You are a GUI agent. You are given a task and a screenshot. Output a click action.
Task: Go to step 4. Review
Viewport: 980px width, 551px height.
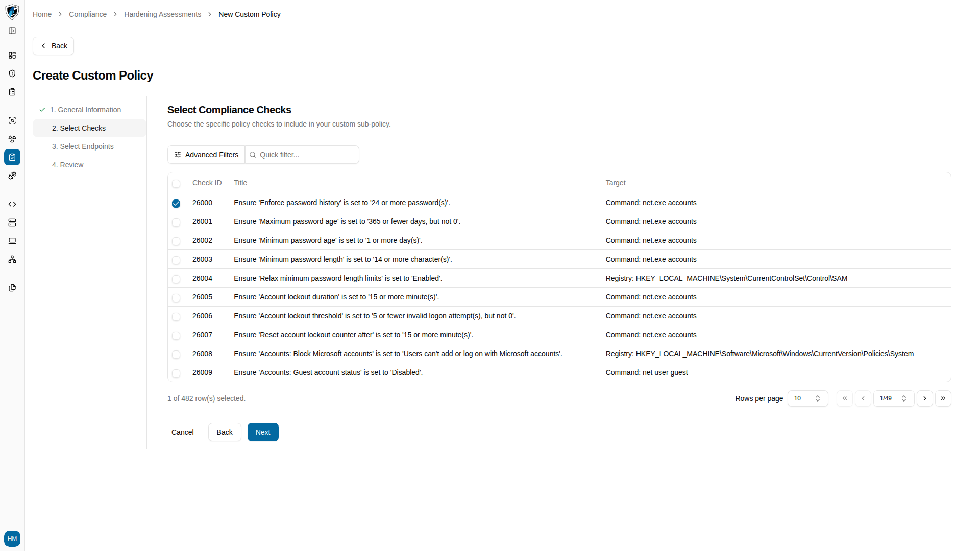[x=90, y=165]
